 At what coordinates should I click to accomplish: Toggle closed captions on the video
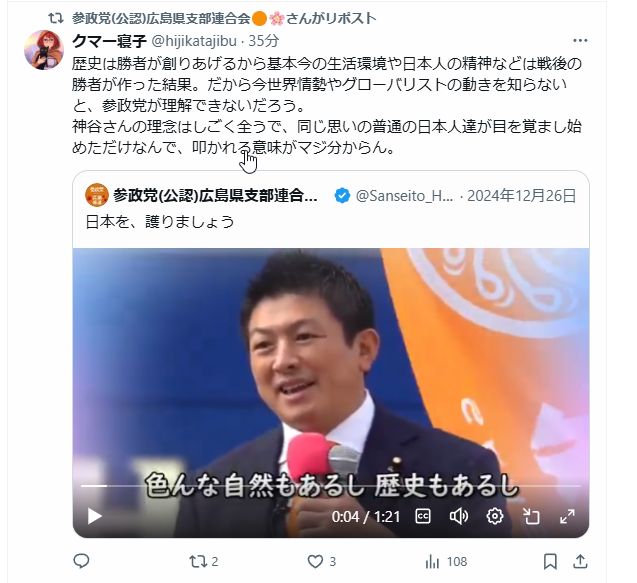point(423,516)
